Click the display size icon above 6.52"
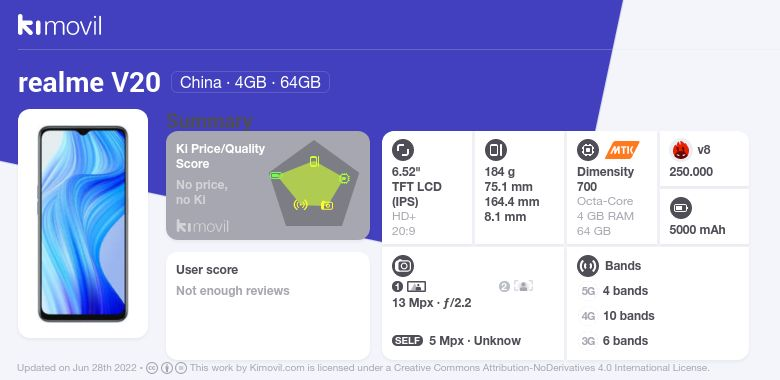Screen dimensions: 780x380 click(402, 150)
